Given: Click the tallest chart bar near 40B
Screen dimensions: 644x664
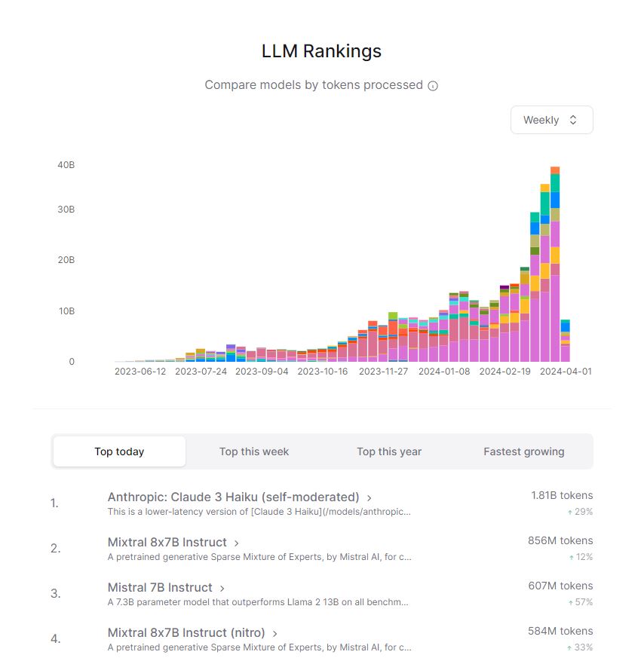Looking at the screenshot, I should coord(555,264).
